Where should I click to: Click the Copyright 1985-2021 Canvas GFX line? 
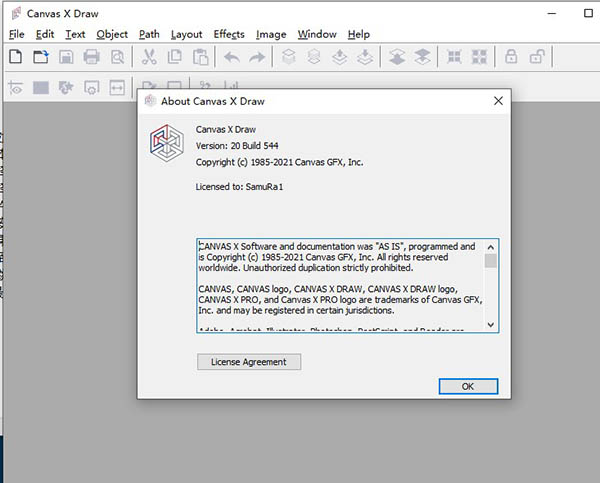279,162
